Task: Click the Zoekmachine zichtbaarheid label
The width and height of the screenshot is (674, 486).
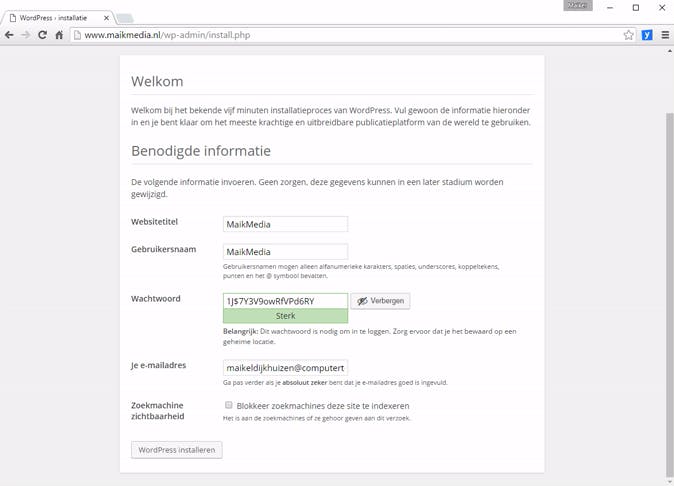Action: tap(158, 411)
